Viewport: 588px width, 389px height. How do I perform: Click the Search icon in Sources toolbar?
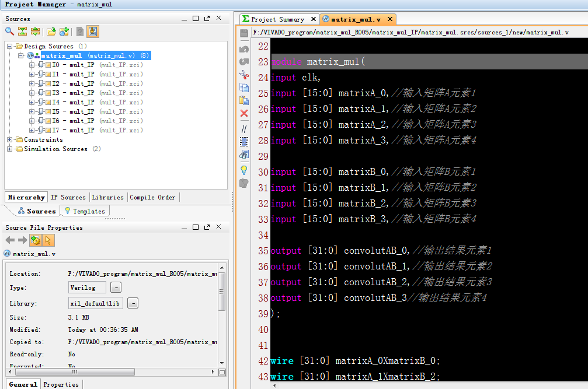click(x=9, y=31)
